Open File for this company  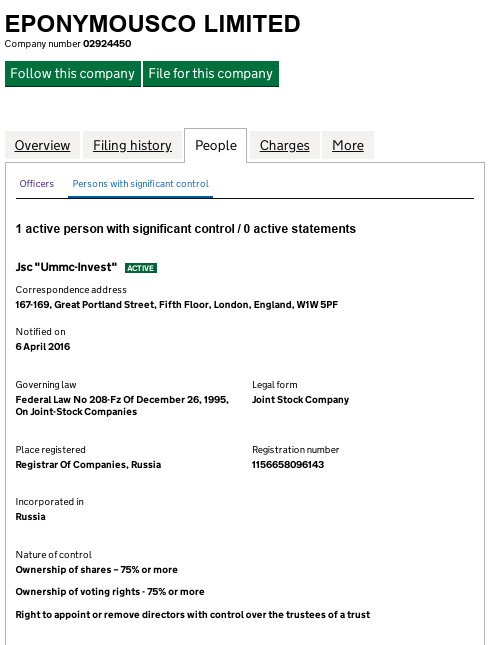point(211,74)
